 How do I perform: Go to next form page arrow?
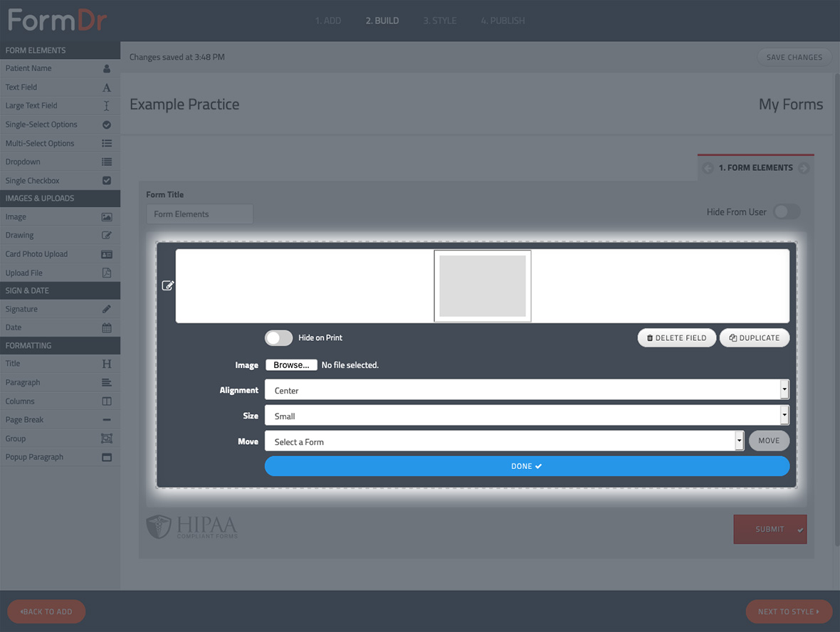click(x=804, y=168)
